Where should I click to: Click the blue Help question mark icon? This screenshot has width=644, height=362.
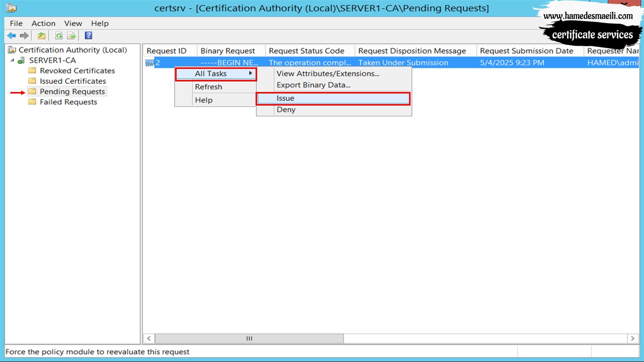[89, 36]
